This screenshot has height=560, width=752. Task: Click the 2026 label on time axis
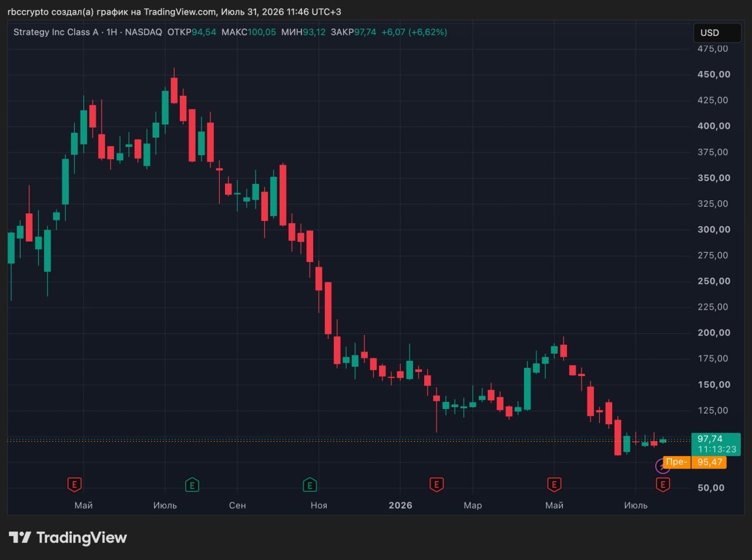400,505
